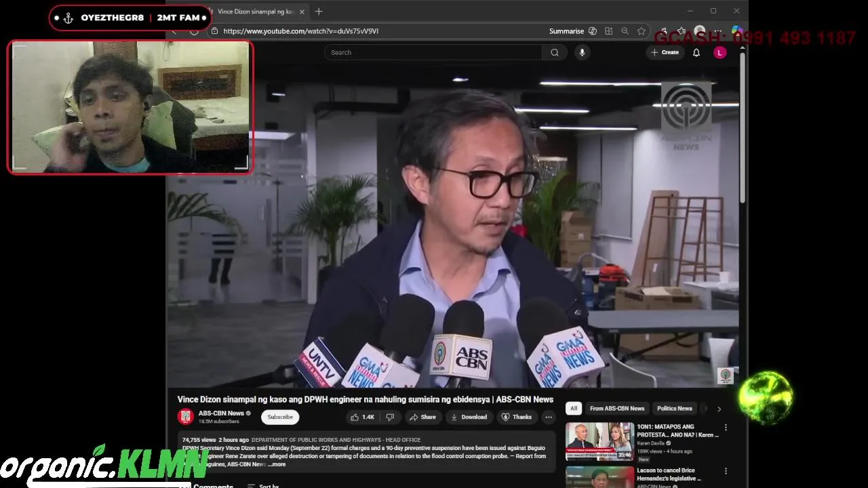Image resolution: width=868 pixels, height=488 pixels.
Task: View site information lock icon
Action: coord(214,31)
